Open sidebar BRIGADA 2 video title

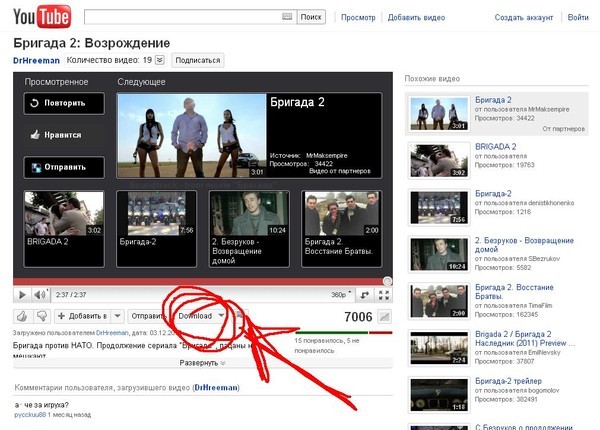pos(496,147)
